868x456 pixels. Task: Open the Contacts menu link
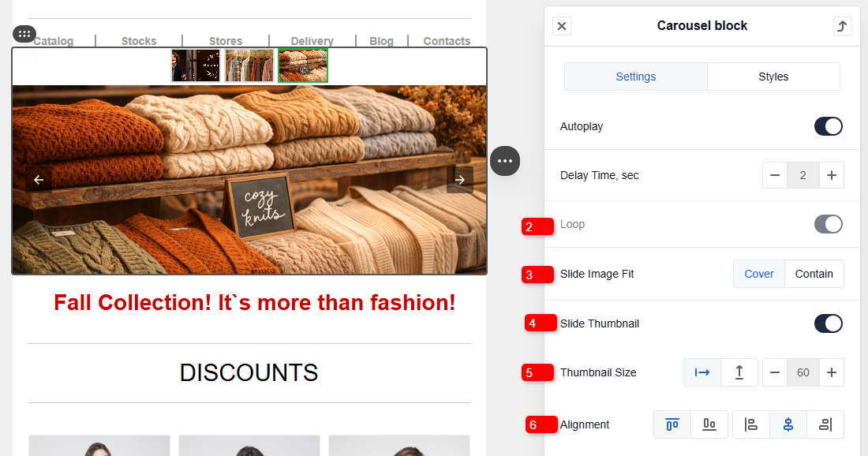447,41
